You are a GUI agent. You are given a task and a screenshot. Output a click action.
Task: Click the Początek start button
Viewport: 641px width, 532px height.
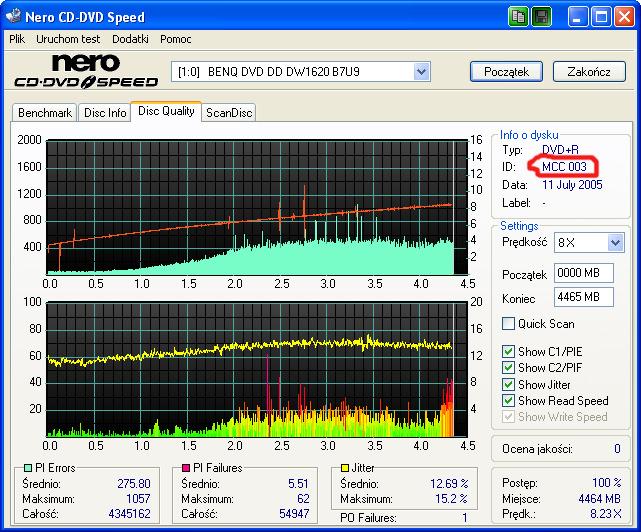pyautogui.click(x=507, y=72)
